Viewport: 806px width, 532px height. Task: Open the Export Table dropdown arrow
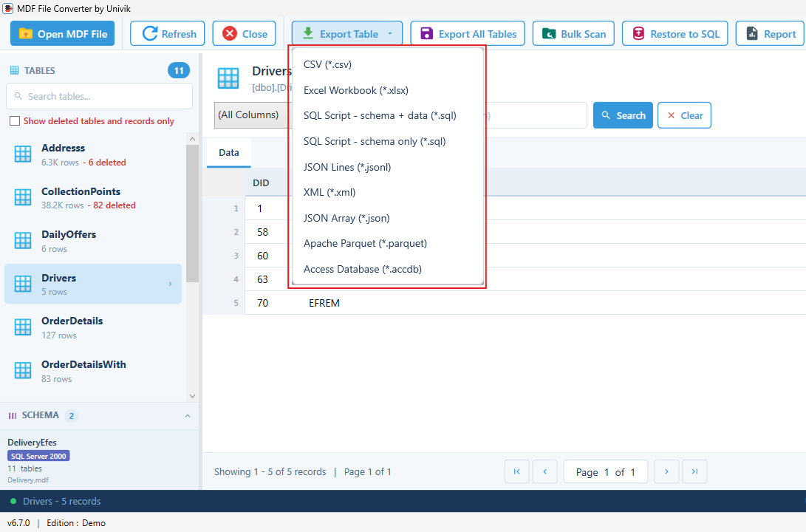[x=389, y=34]
